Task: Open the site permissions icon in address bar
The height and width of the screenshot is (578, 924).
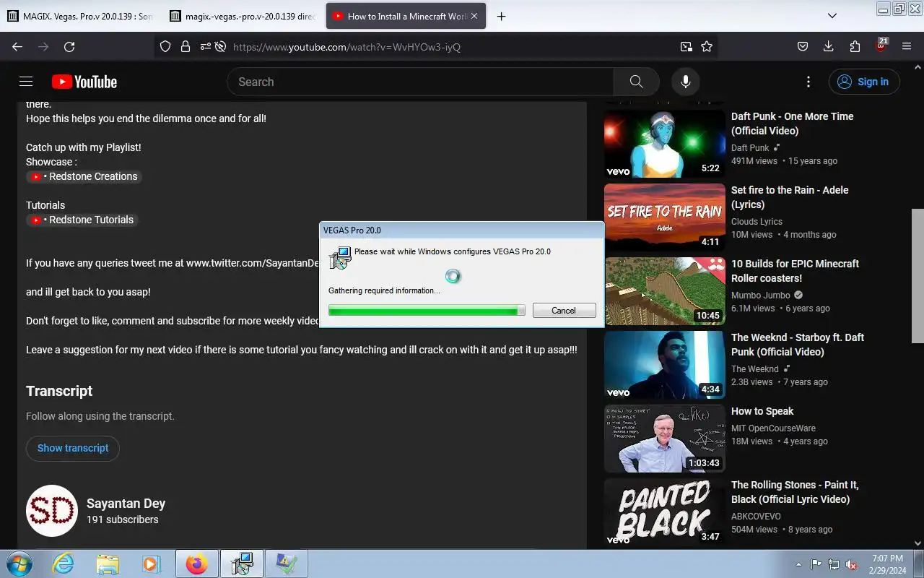Action: click(206, 46)
